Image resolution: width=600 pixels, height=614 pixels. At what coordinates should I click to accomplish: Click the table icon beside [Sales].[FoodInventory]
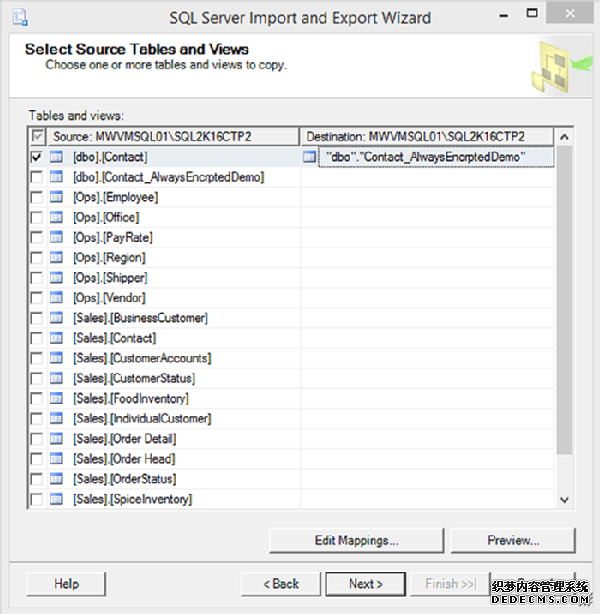[x=56, y=399]
